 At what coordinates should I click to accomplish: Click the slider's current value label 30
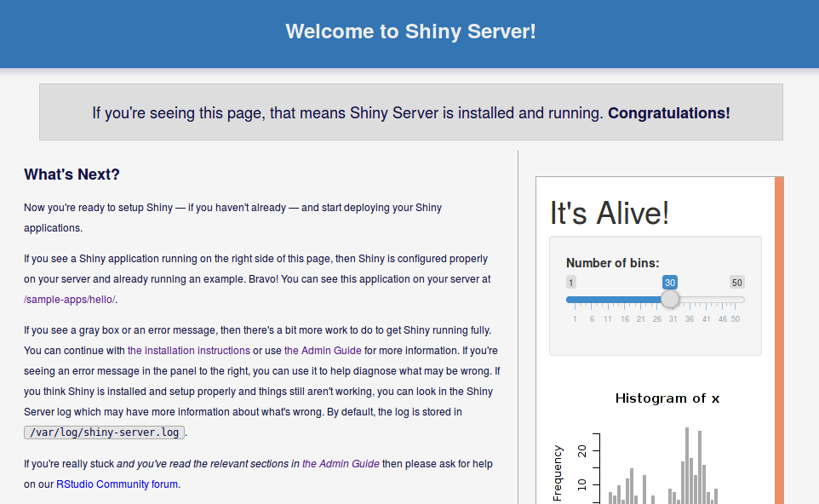pos(670,283)
